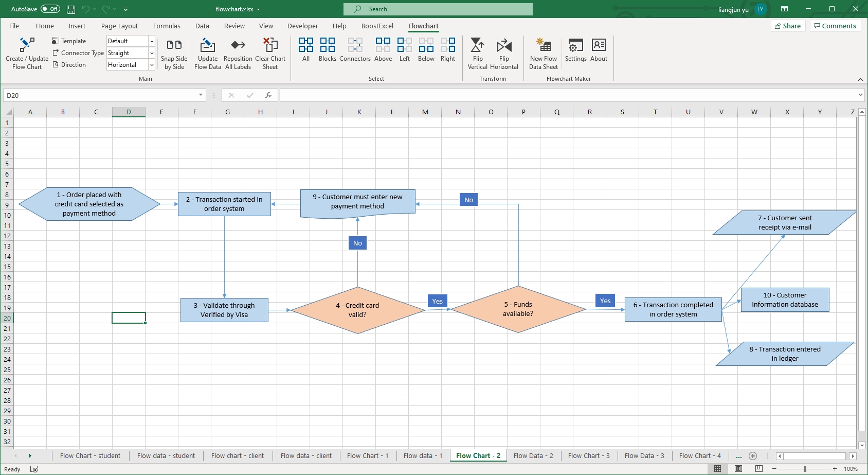Click the About icon
The height and width of the screenshot is (475, 868).
coord(599,45)
